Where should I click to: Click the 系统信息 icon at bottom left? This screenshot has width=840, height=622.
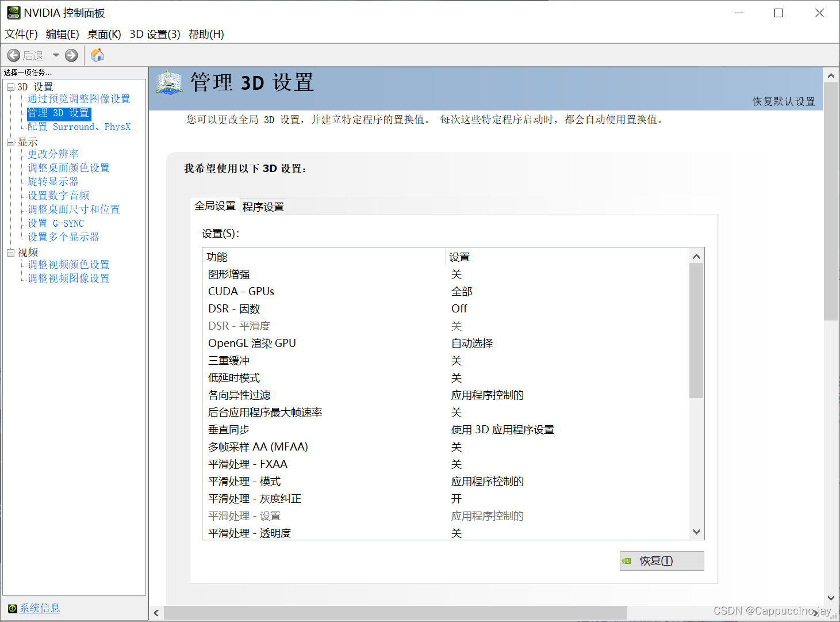[13, 609]
